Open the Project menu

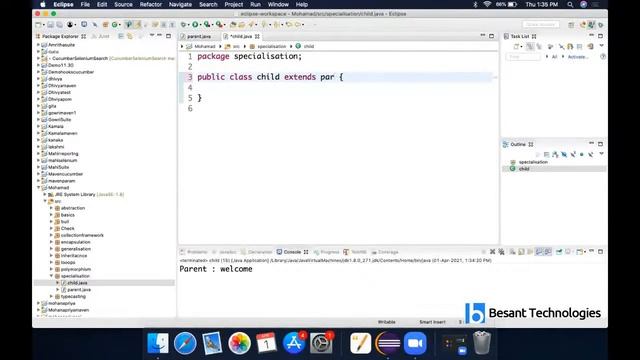point(233,4)
